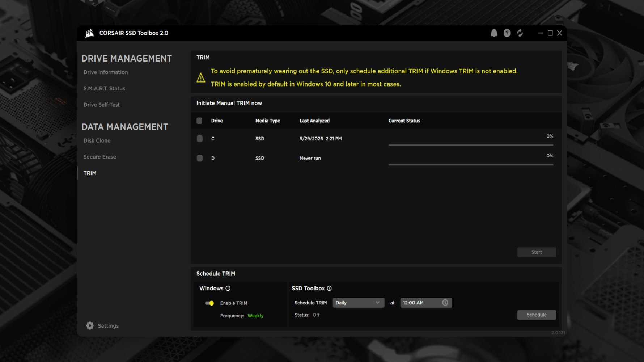Open the help question mark icon
644x362 pixels.
(x=507, y=33)
